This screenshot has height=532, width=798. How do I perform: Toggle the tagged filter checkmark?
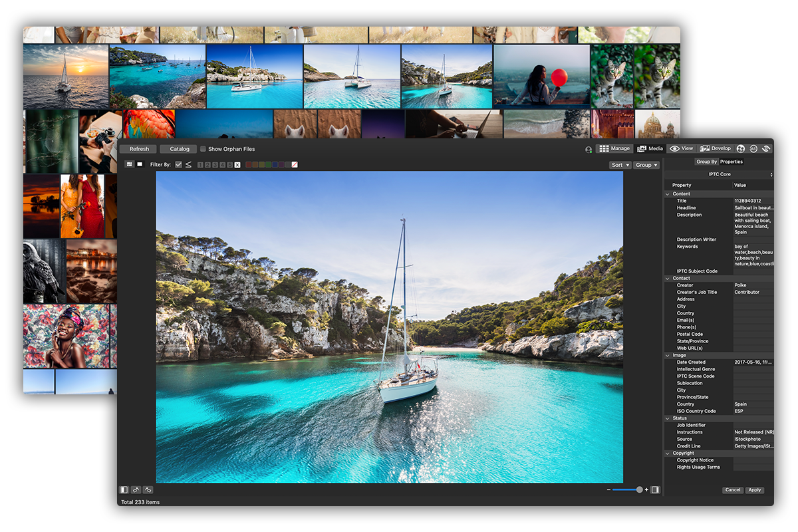pyautogui.click(x=178, y=164)
